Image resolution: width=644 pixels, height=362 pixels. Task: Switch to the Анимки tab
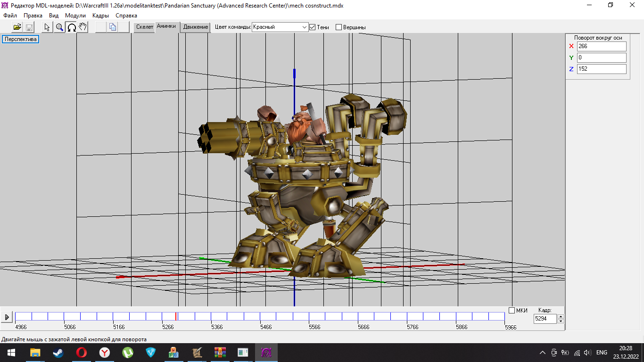click(166, 26)
